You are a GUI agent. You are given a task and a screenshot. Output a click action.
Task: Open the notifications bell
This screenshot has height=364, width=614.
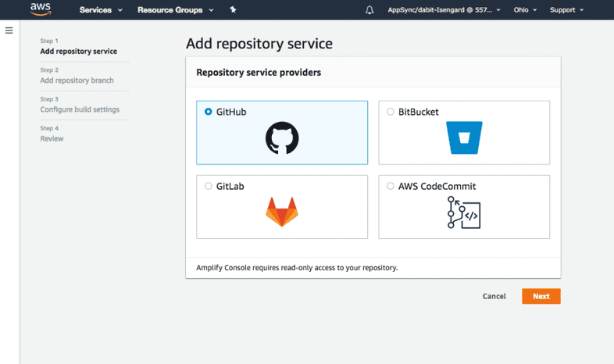click(x=369, y=10)
